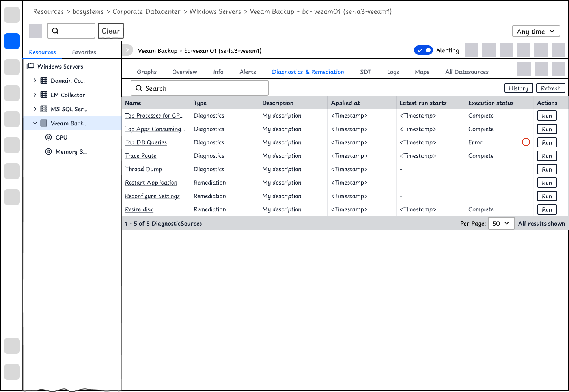Open the Any time dropdown
Screen dimensions: 569x392
536,31
